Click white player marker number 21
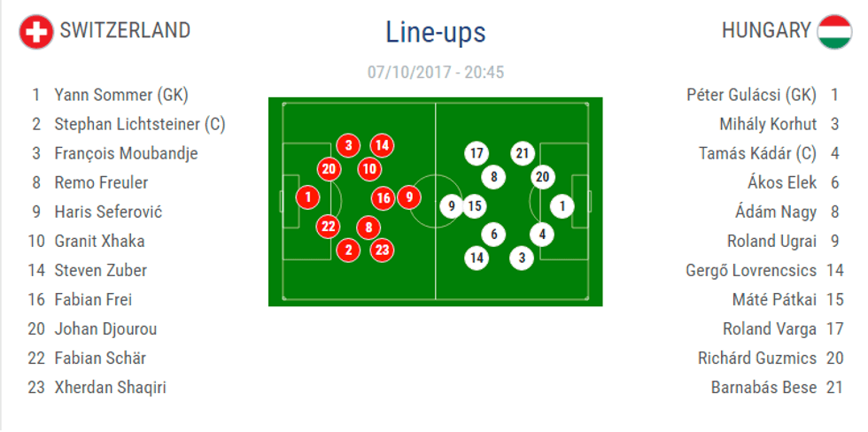This screenshot has height=432, width=868. tap(523, 153)
